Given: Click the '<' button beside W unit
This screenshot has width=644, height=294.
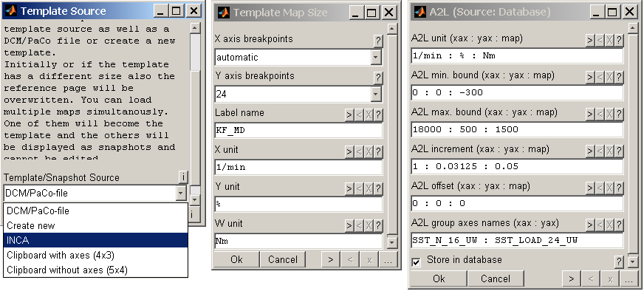Looking at the screenshot, I should [359, 226].
